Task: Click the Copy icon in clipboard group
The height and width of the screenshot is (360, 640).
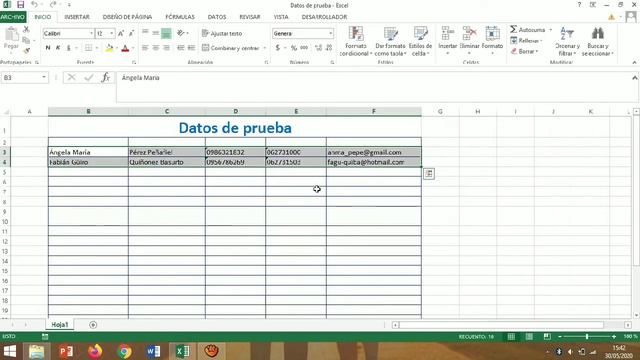Action: (26, 40)
